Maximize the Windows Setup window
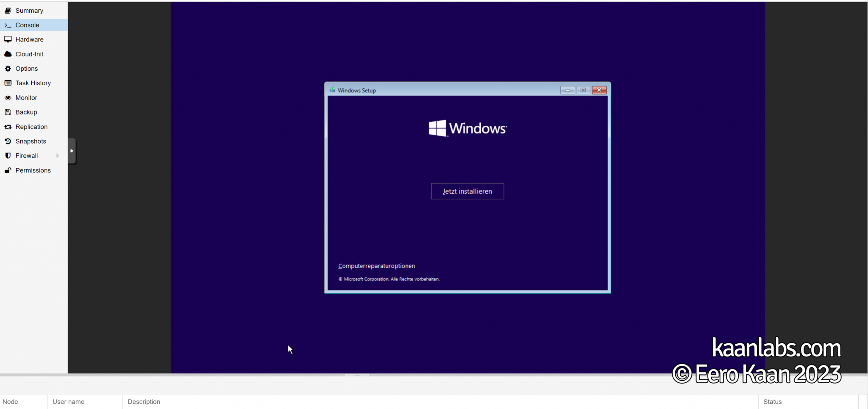This screenshot has height=409, width=868. click(583, 90)
